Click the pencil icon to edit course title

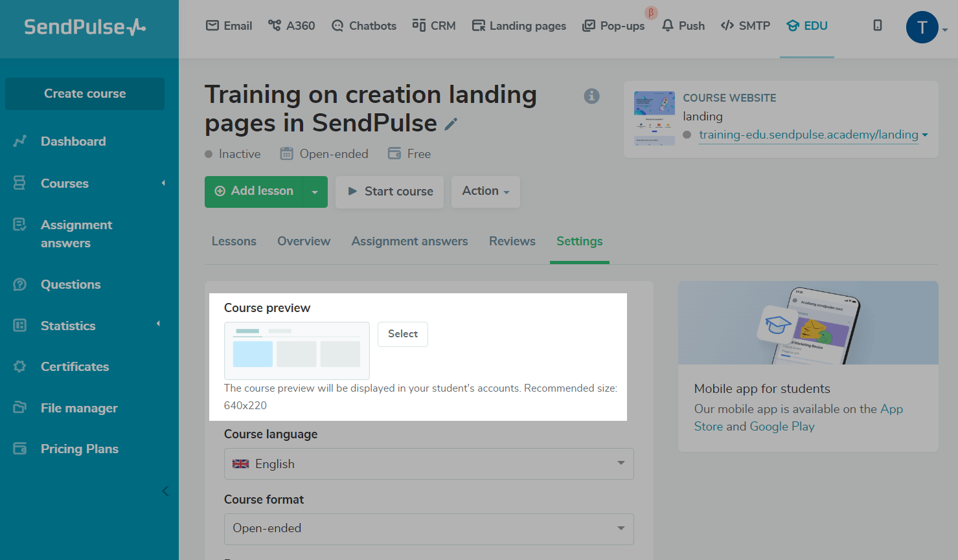click(x=451, y=124)
